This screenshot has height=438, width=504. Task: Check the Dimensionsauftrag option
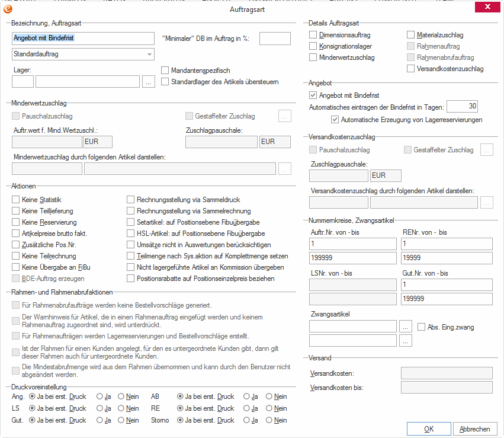coord(313,35)
